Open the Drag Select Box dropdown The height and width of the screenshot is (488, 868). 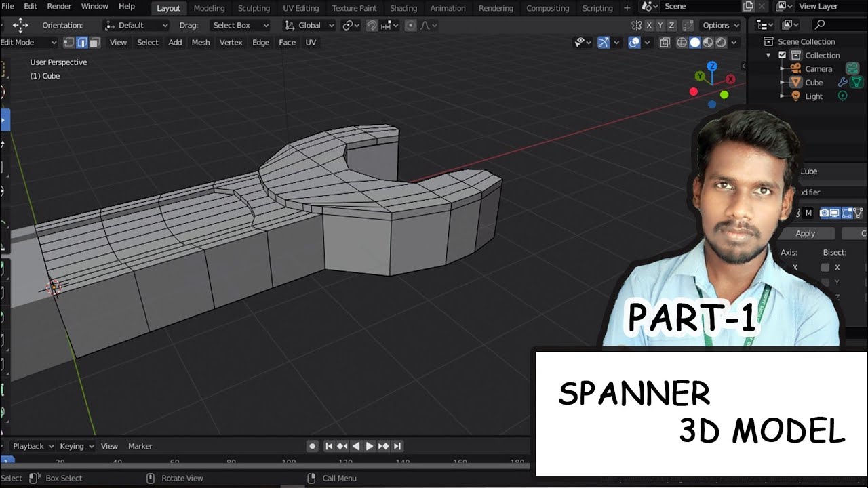pos(239,25)
